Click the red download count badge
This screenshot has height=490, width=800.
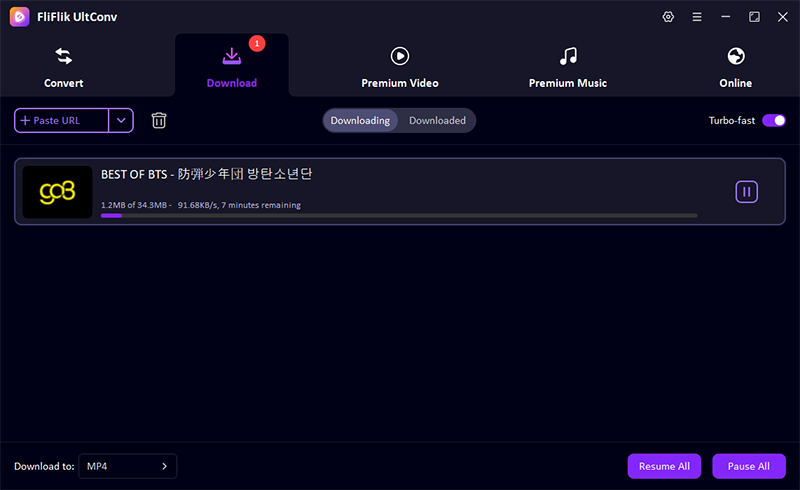click(x=257, y=43)
